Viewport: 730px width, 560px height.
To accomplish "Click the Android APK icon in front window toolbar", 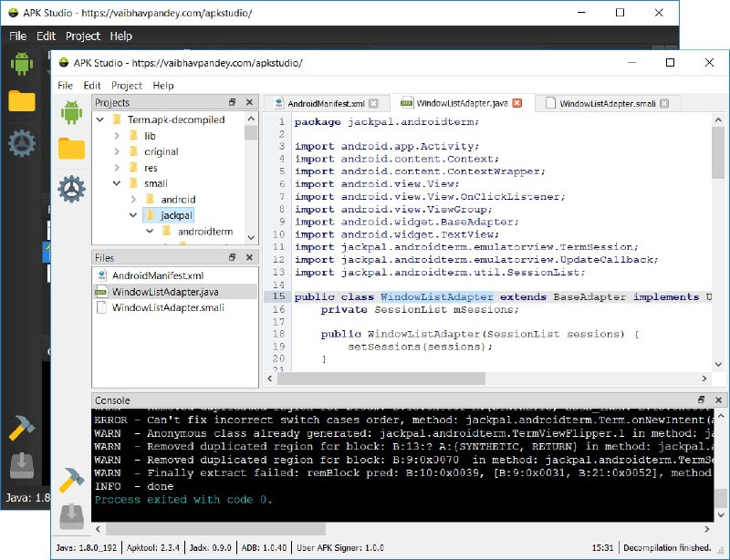I will 71,113.
